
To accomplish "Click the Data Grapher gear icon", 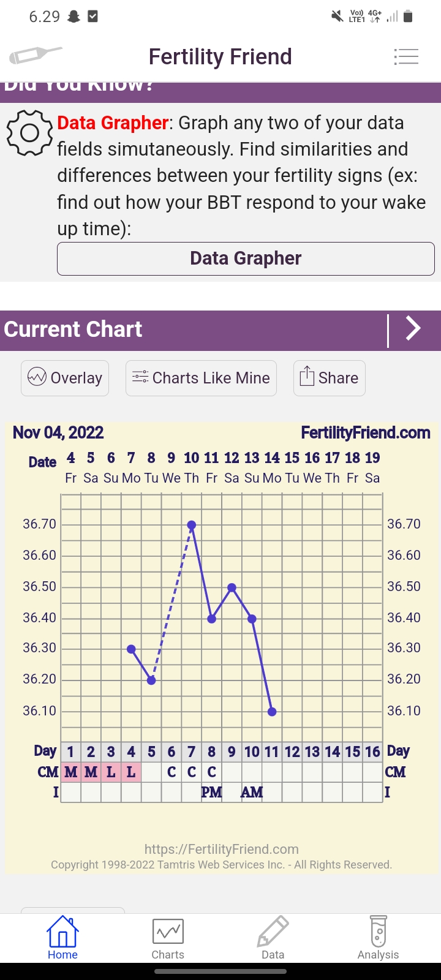I will coord(29,133).
